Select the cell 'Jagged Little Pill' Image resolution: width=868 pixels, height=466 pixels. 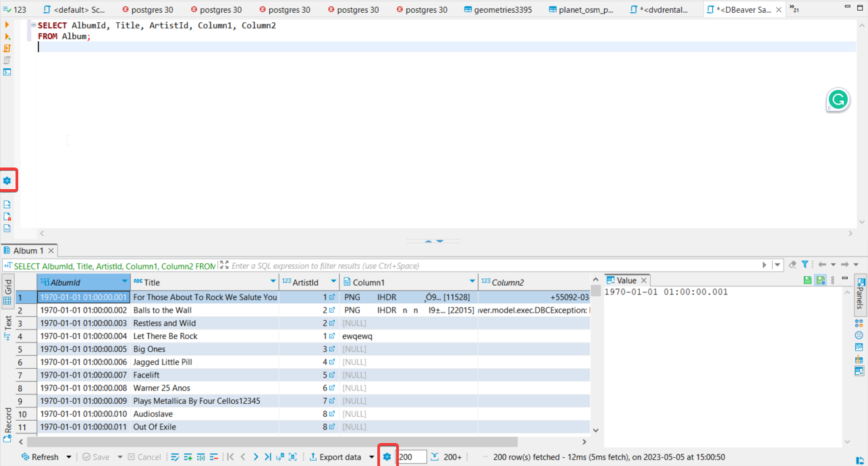point(205,362)
